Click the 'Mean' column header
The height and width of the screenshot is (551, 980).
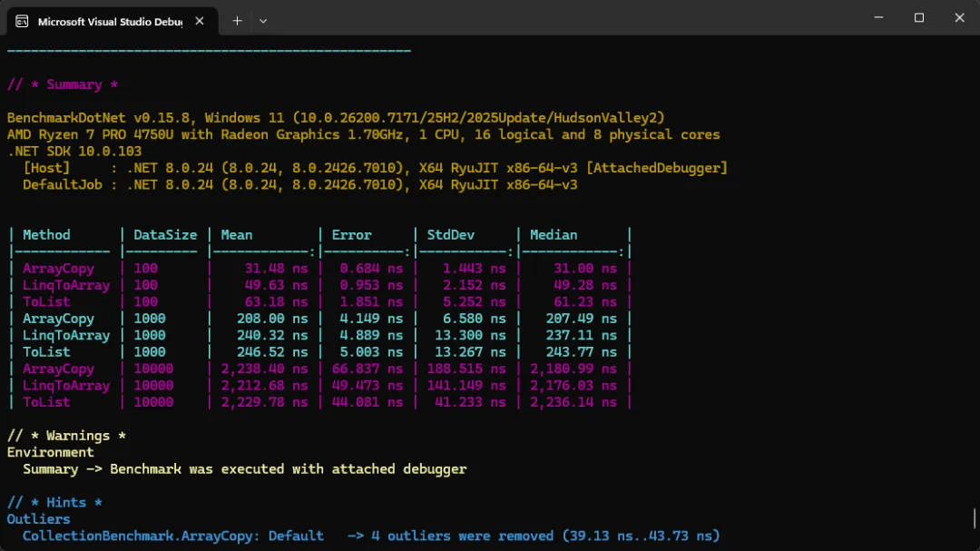pos(236,234)
